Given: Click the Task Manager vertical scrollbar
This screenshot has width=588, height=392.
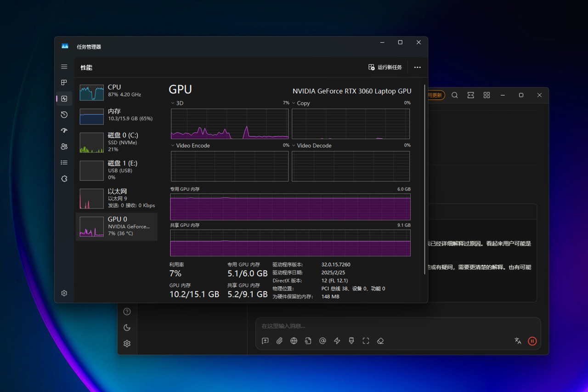Looking at the screenshot, I should pyautogui.click(x=425, y=179).
